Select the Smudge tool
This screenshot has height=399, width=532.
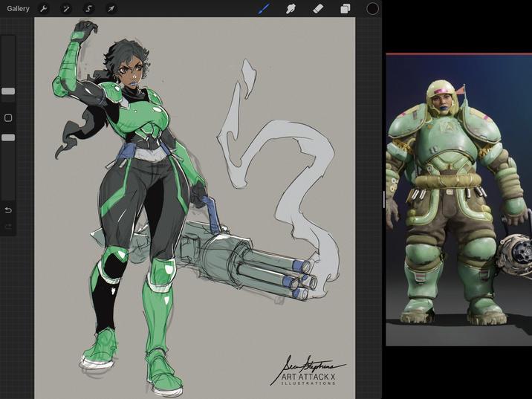291,9
